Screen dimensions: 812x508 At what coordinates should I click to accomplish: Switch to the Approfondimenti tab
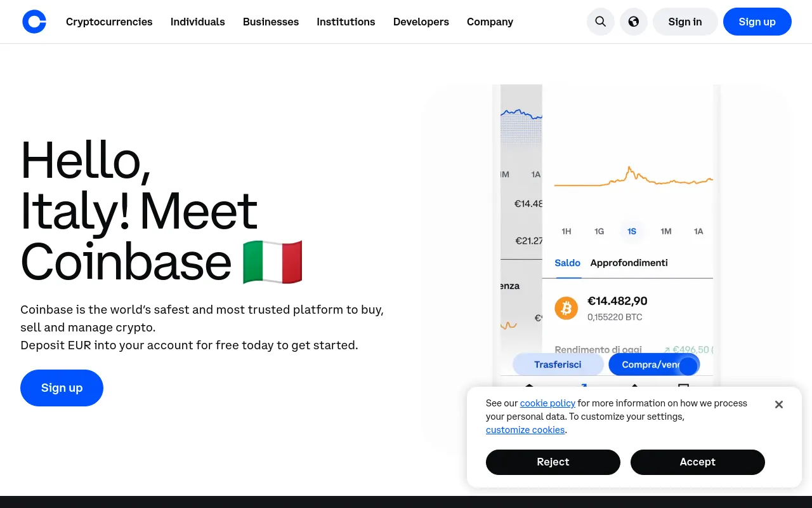[x=629, y=262]
